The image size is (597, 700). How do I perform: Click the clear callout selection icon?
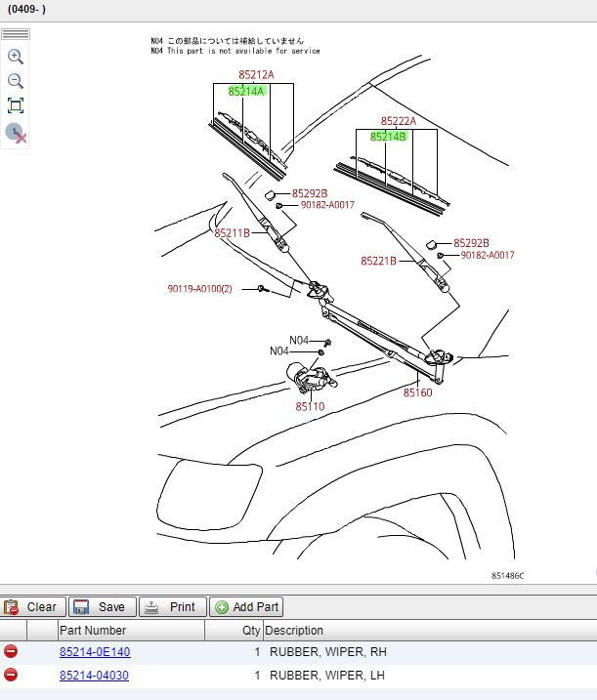(x=16, y=133)
